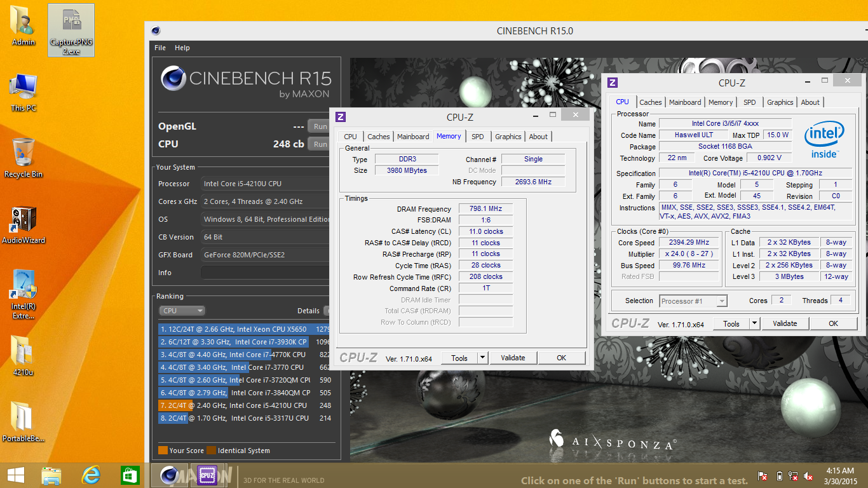The width and height of the screenshot is (868, 488).
Task: Open File Explorer from taskbar
Action: 51,475
